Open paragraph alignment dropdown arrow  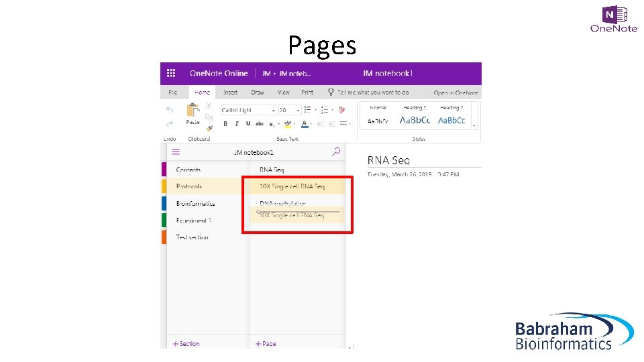coord(350,124)
